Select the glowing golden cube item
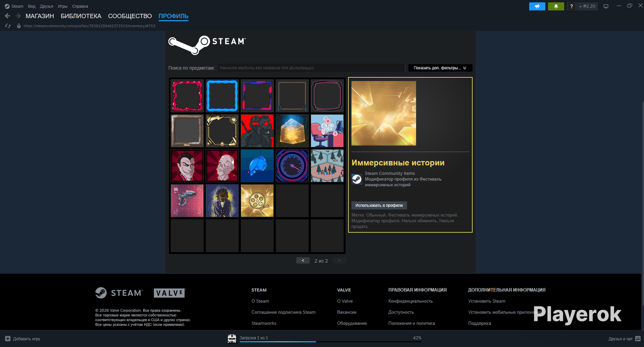Screen dimensions: 644x347 (292, 131)
